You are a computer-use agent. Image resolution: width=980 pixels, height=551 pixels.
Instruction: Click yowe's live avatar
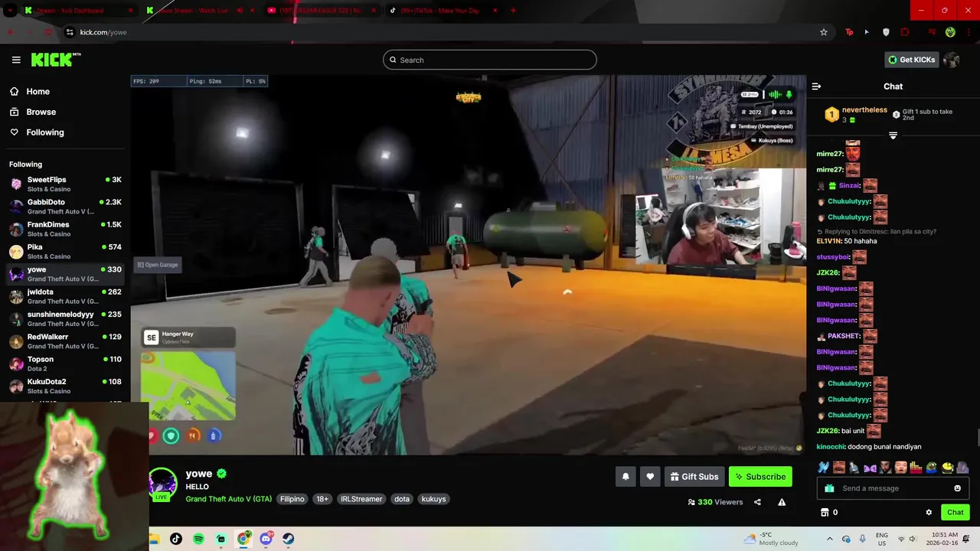pyautogui.click(x=162, y=484)
